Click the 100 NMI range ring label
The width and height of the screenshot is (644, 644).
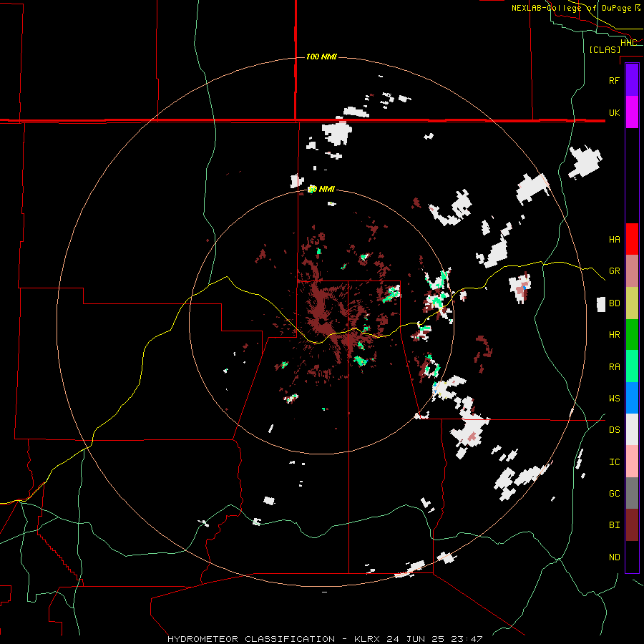click(321, 57)
